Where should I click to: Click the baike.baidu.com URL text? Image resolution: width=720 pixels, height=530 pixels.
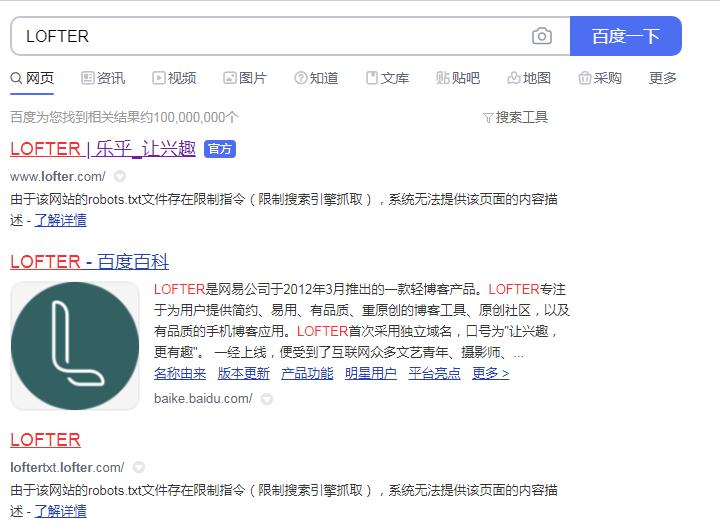203,399
